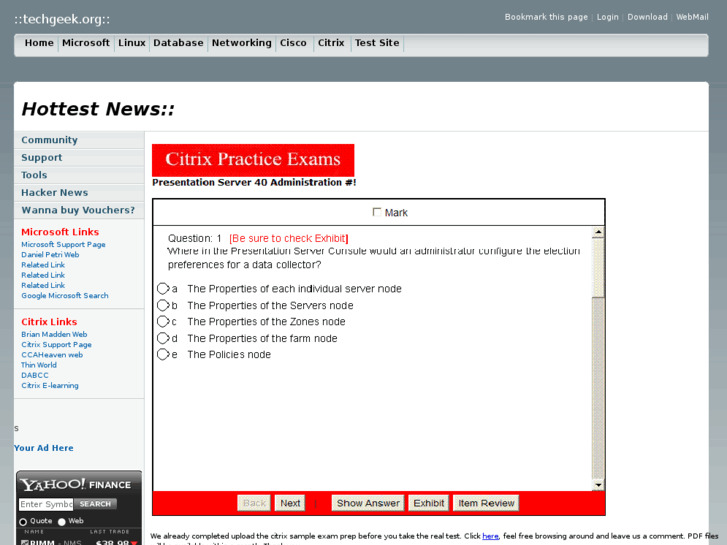Click the Microsoft Links heading
This screenshot has height=545, width=727.
pyautogui.click(x=60, y=232)
